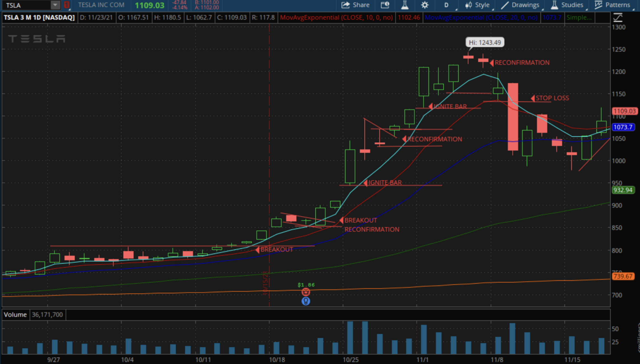The image size is (640, 364).
Task: Click the $1.86 earnings value
Action: pos(306,285)
